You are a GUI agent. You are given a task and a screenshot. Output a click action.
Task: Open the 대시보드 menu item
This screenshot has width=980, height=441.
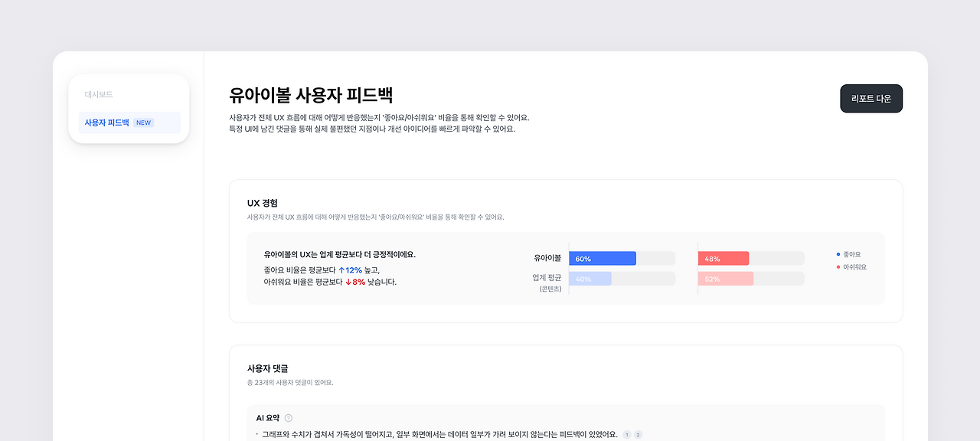click(99, 94)
